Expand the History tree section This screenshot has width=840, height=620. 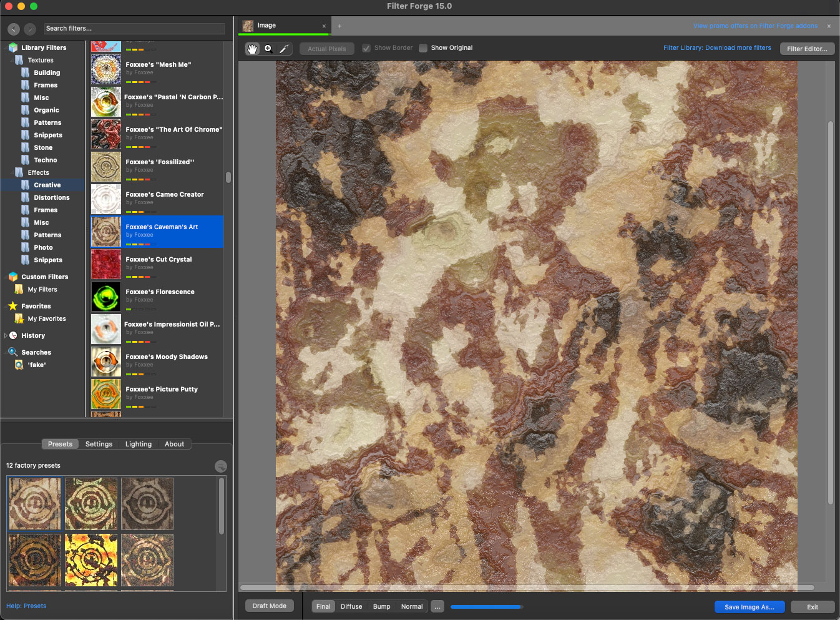(6, 335)
